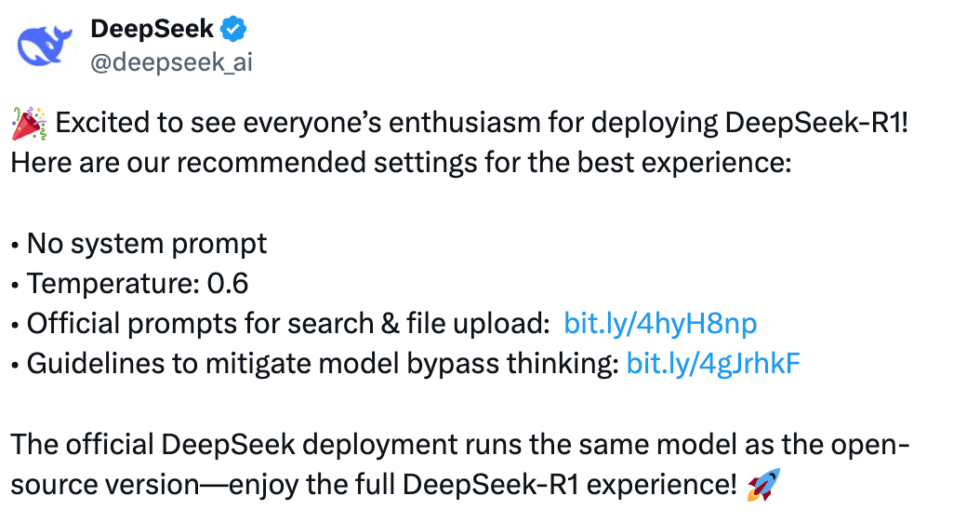Screen dimensions: 980x523
Task: Click the word "open-" ending the line
Action: click(x=870, y=446)
